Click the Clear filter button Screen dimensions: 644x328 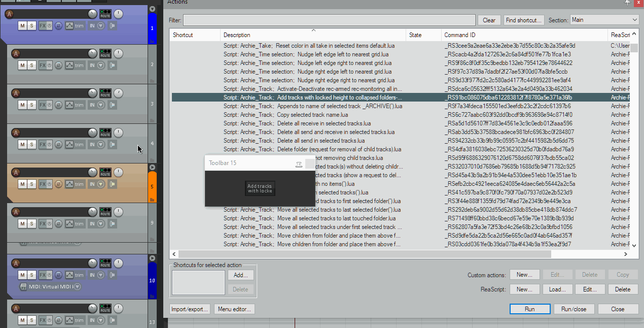(489, 20)
